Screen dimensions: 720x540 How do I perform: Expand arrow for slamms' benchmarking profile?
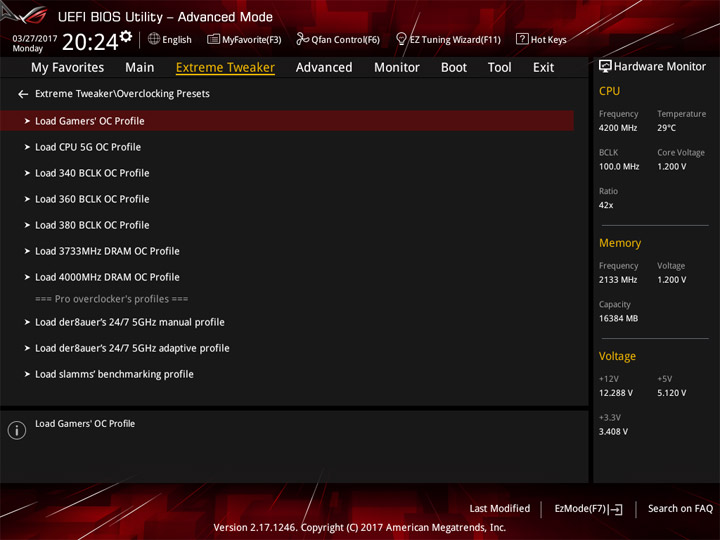coord(27,374)
